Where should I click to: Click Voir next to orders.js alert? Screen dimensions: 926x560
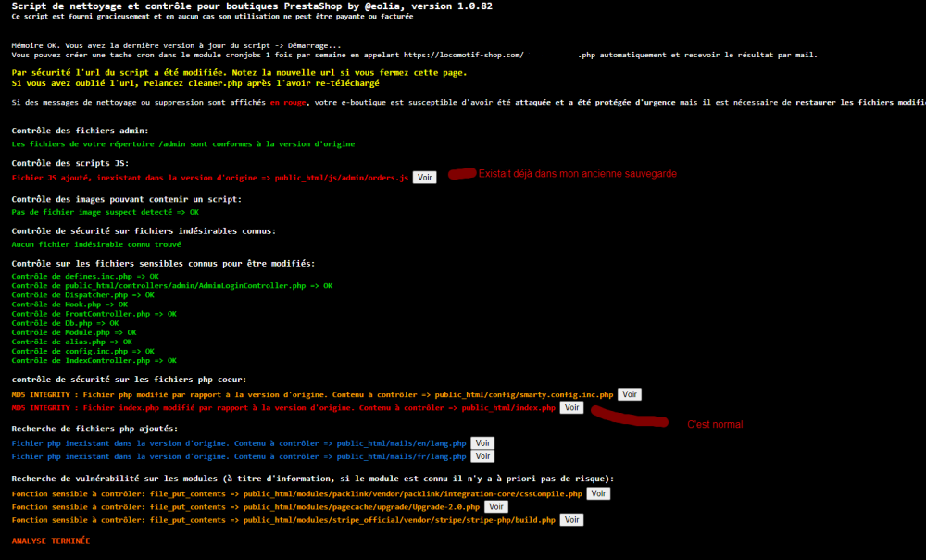coord(424,177)
